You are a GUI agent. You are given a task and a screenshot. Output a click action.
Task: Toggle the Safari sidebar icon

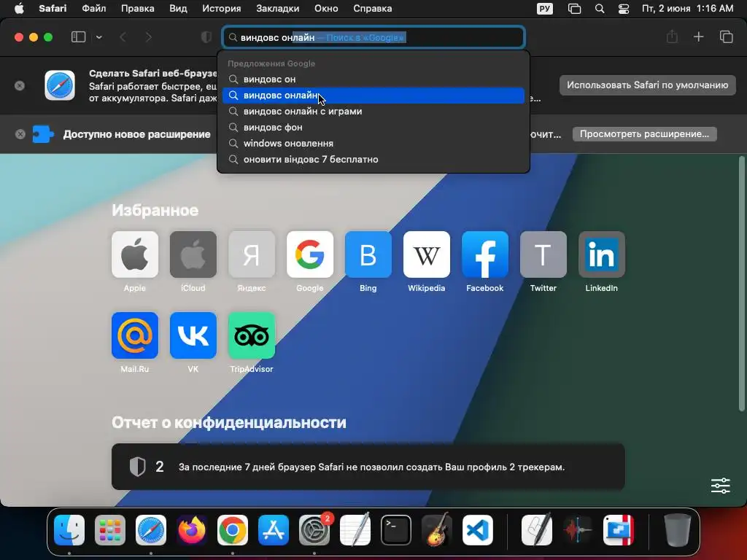pyautogui.click(x=78, y=37)
